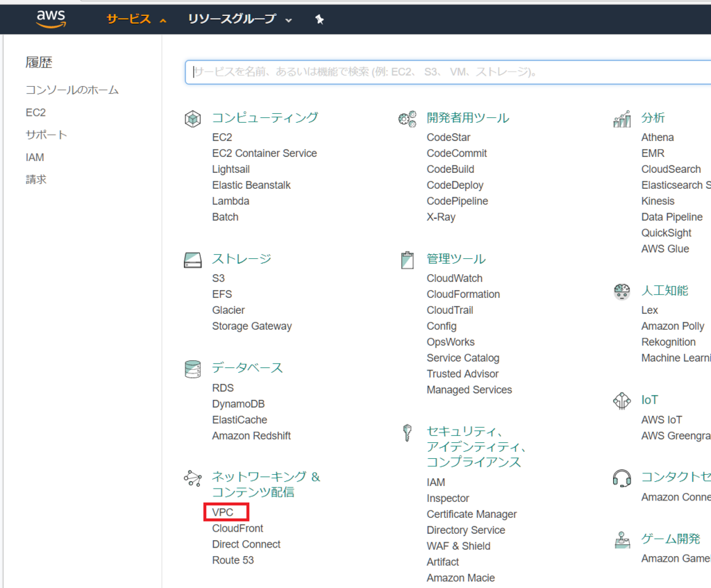Open RDS database service
This screenshot has height=588, width=711.
(x=223, y=388)
